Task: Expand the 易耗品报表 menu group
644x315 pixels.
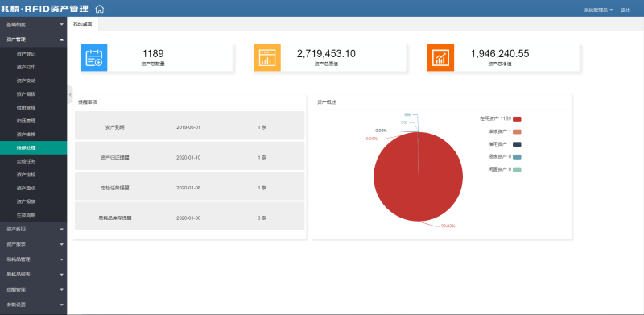Action: (33, 274)
